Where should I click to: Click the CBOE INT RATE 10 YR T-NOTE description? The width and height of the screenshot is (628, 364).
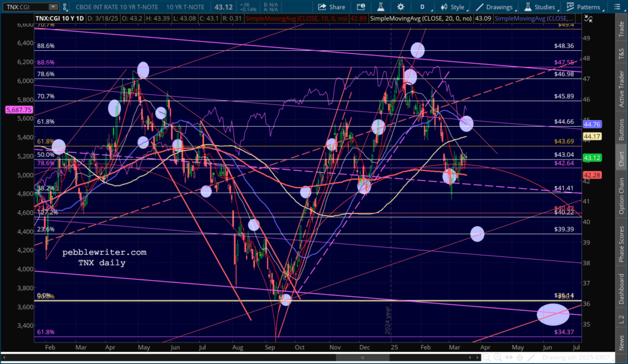point(117,7)
